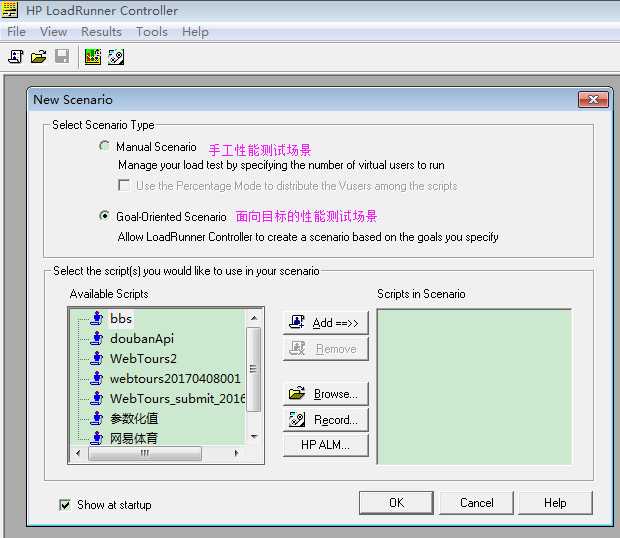Click inside the Scripts in Scenario list

pos(474,387)
